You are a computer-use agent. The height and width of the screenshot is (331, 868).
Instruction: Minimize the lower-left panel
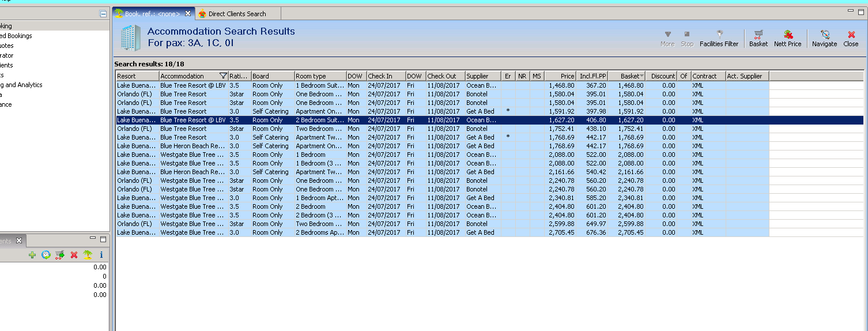93,238
